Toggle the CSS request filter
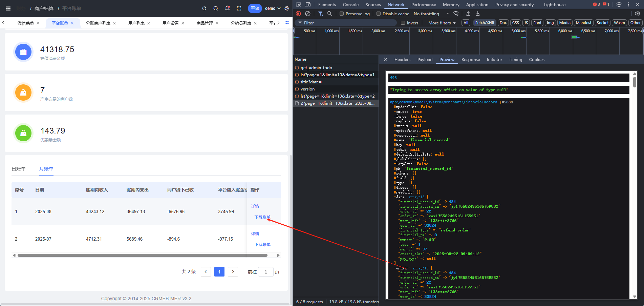 [515, 23]
